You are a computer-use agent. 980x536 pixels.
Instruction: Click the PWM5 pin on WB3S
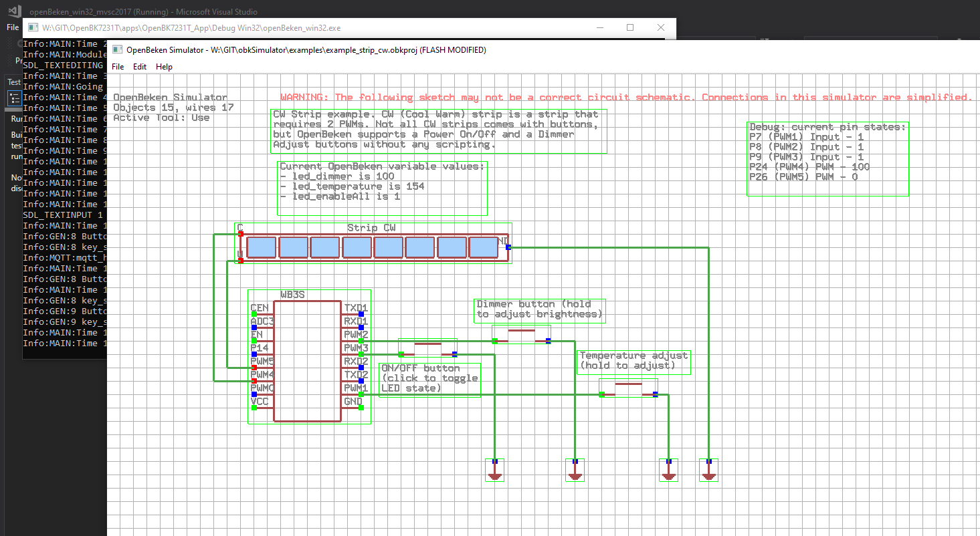coord(254,367)
